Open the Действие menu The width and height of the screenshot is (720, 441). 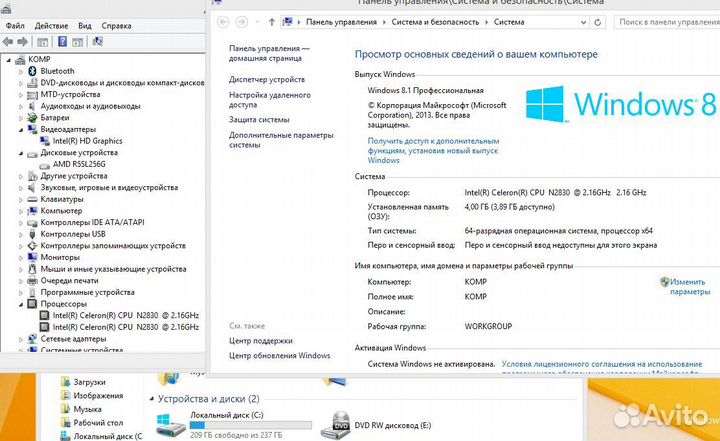pos(51,26)
